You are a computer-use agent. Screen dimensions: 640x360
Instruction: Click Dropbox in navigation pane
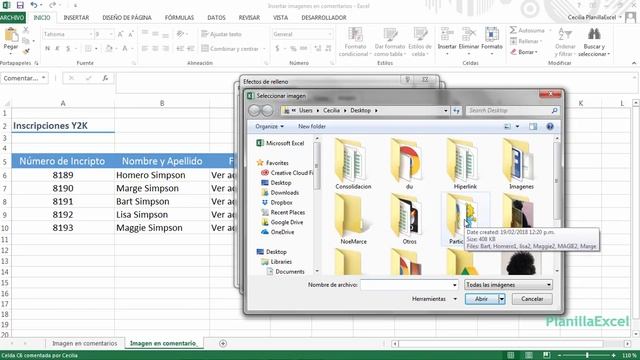(x=281, y=202)
